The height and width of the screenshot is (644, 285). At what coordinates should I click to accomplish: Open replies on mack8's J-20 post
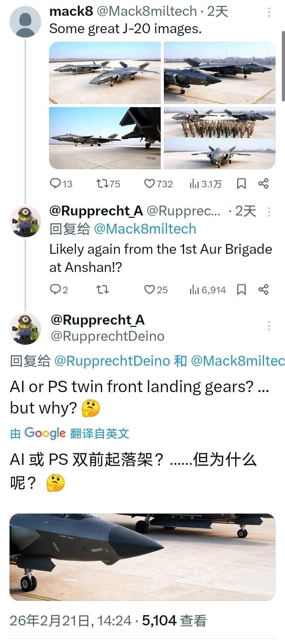click(x=61, y=183)
